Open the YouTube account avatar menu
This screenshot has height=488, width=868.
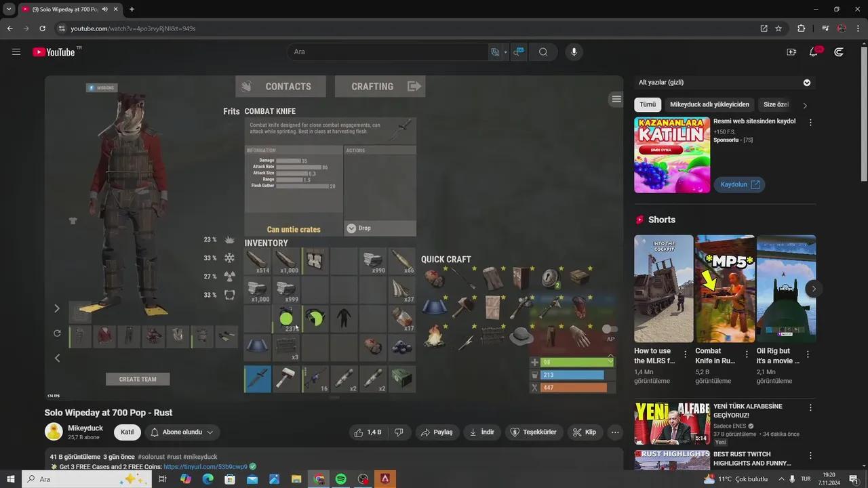(x=839, y=52)
